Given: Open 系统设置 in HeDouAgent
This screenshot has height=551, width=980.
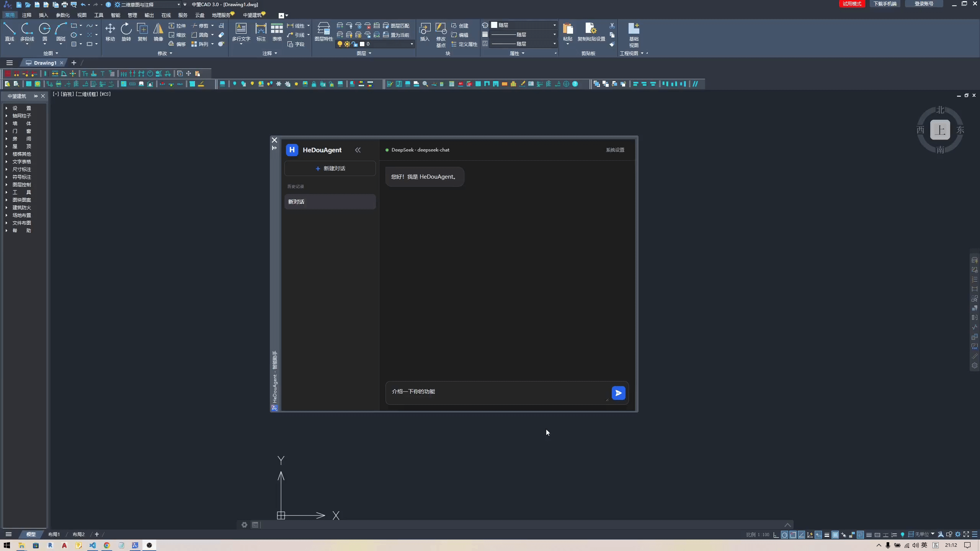Looking at the screenshot, I should click(615, 150).
